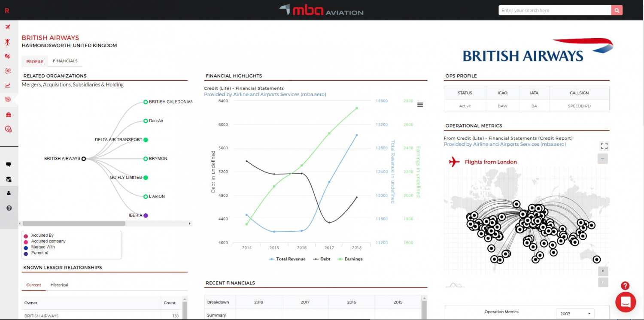Open the chart export hamburger menu
Screen dimensions: 644x320
tap(420, 104)
